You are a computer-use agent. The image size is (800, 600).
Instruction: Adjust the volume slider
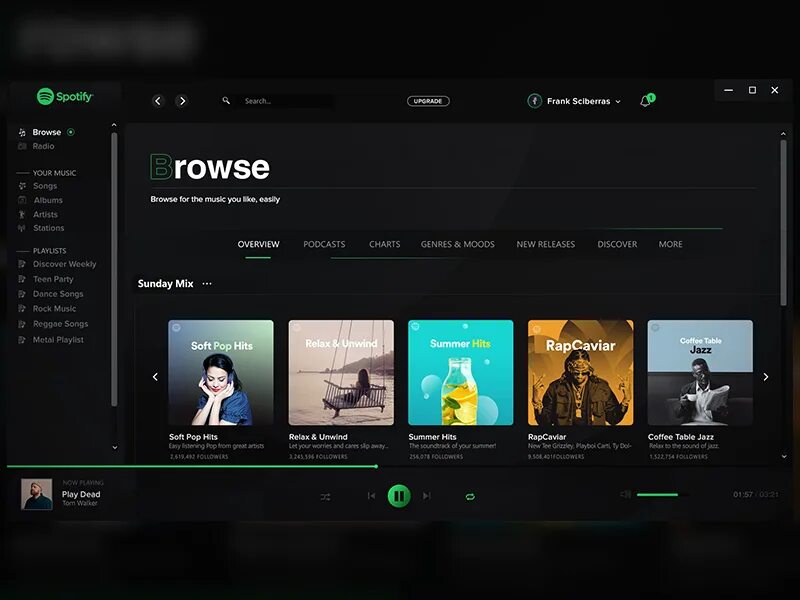pos(662,494)
